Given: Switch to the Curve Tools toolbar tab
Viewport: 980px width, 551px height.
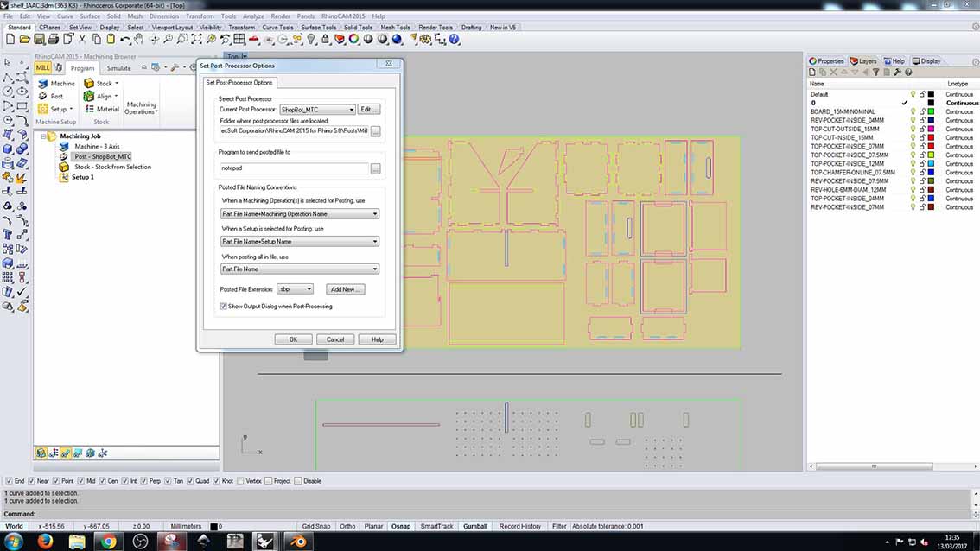Looking at the screenshot, I should 277,28.
